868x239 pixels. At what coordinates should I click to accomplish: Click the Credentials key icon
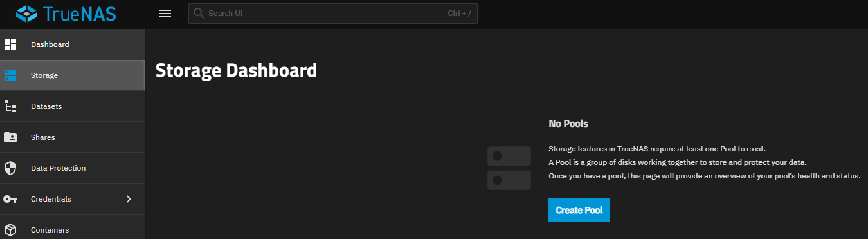pyautogui.click(x=10, y=199)
